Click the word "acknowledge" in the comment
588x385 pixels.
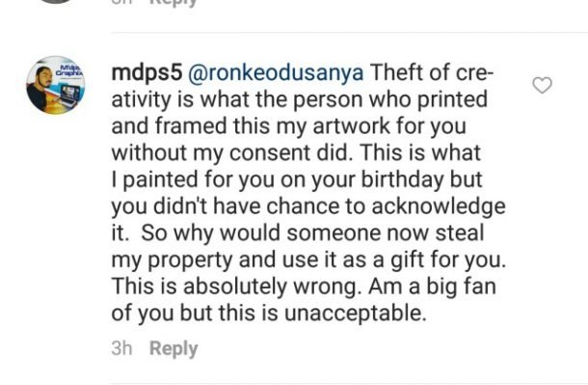439,206
